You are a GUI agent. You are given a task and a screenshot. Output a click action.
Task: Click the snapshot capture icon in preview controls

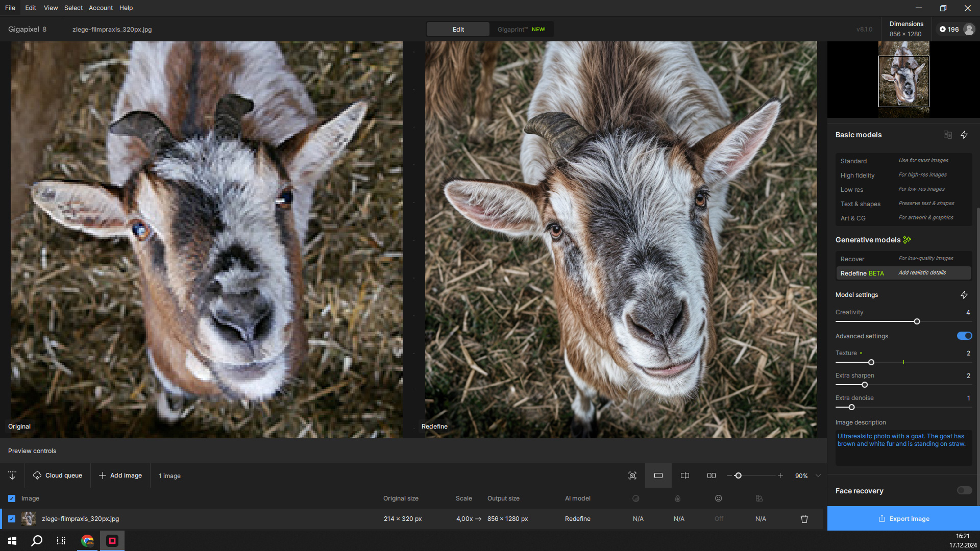tap(632, 475)
